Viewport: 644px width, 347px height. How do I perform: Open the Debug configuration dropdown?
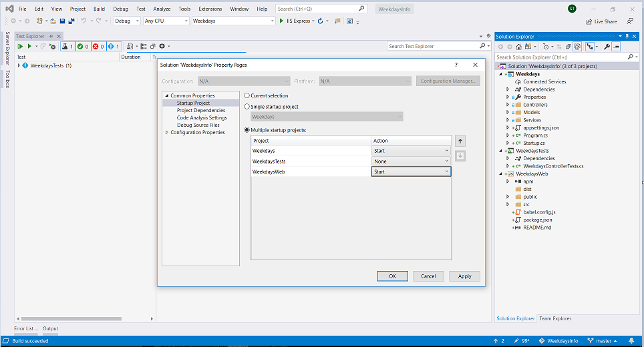127,21
